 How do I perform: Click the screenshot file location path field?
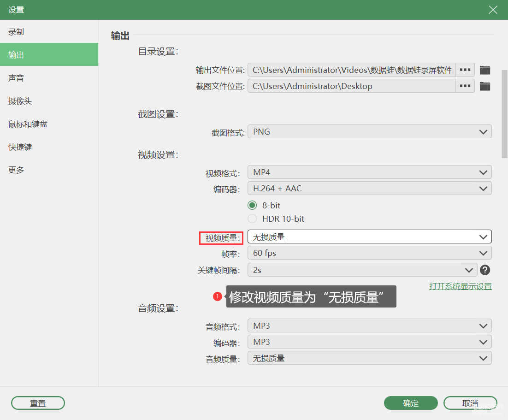[x=352, y=86]
